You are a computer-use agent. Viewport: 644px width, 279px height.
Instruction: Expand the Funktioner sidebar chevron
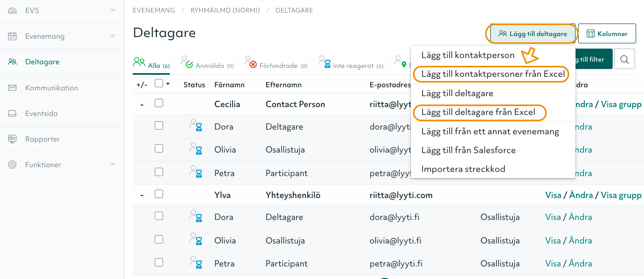[113, 165]
